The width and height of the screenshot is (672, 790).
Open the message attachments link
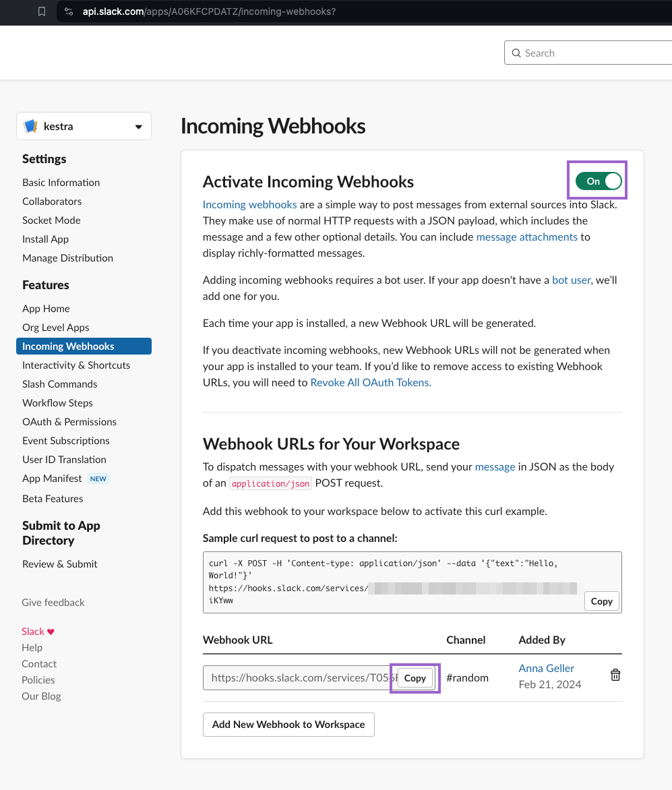pos(526,237)
